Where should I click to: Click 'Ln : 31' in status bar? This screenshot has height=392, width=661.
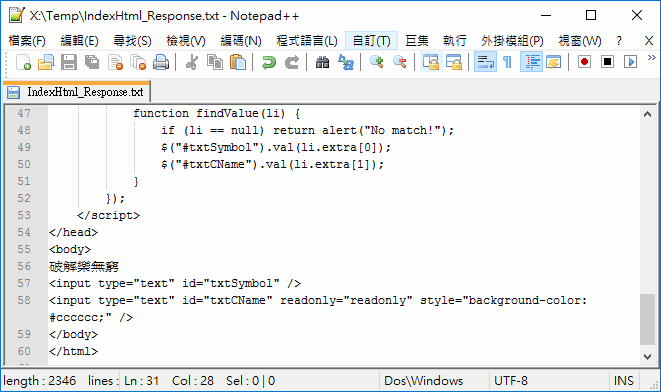pos(142,381)
